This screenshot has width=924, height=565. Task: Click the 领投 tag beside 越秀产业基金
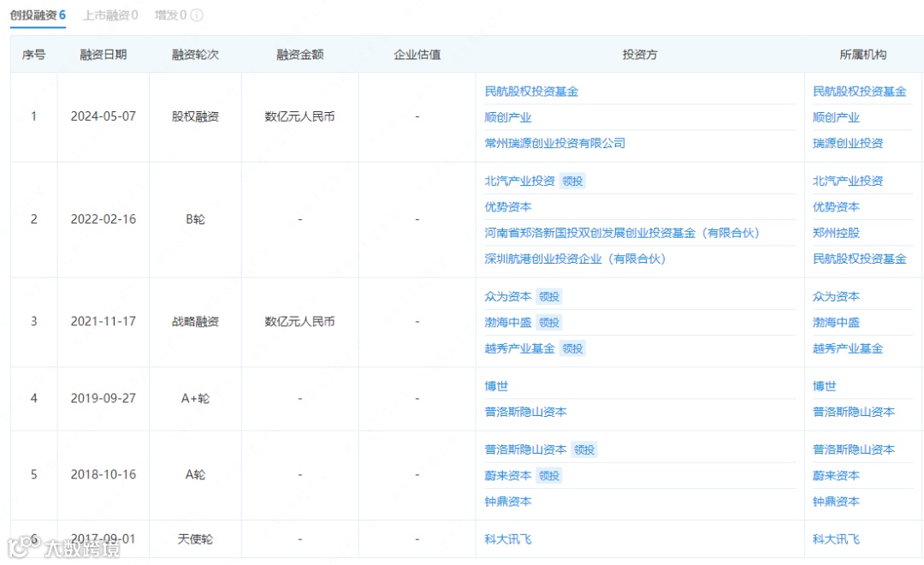[572, 348]
